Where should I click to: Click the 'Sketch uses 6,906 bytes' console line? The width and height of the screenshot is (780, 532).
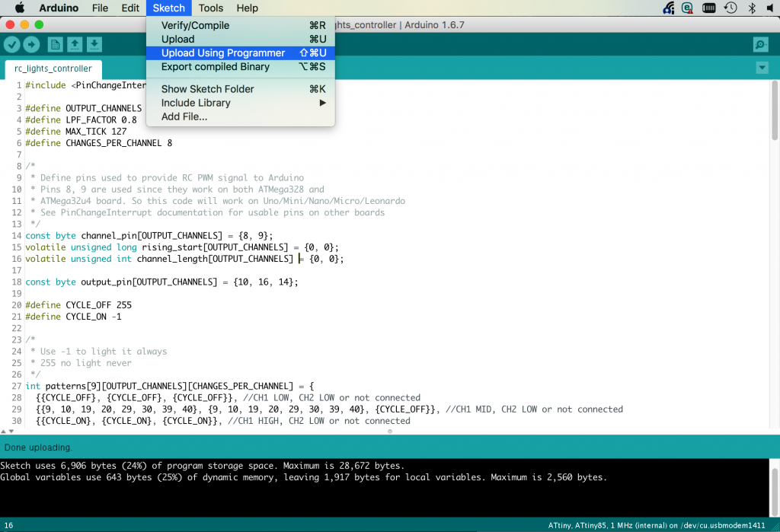pos(203,466)
